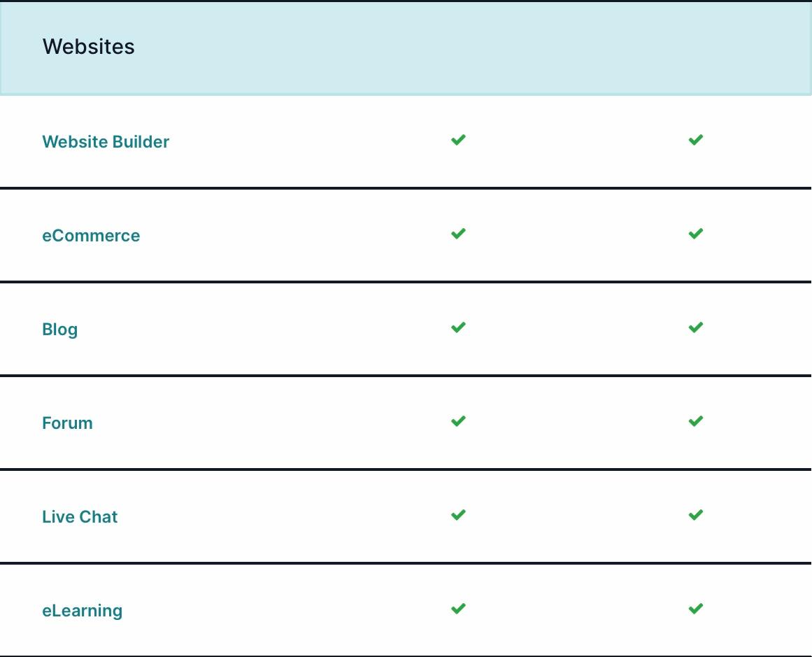Click second-column checkmark for Blog
Image resolution: width=812 pixels, height=657 pixels.
(x=695, y=327)
